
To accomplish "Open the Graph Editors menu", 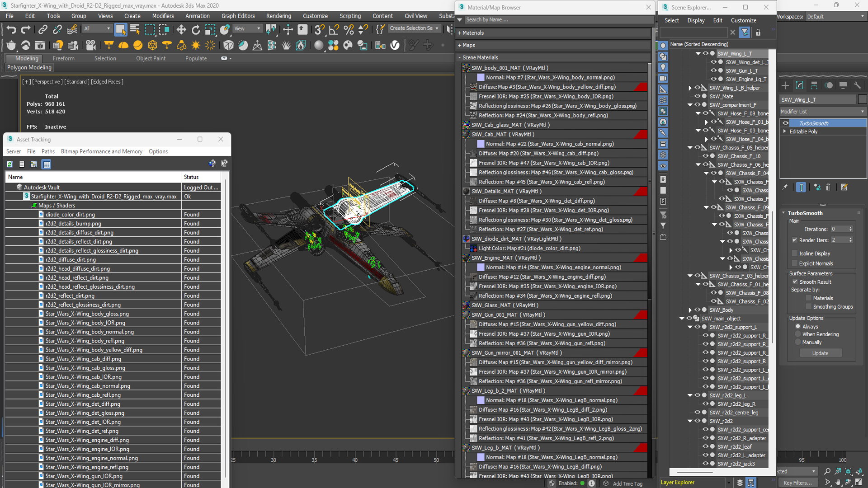I will [238, 16].
